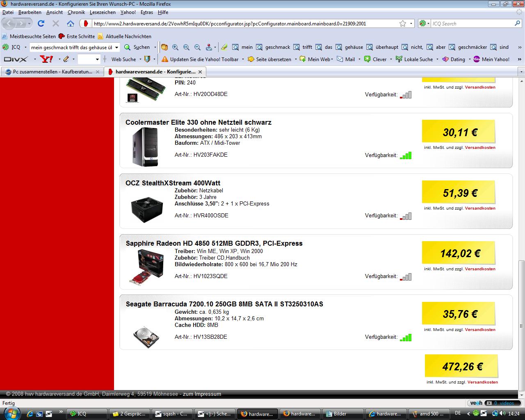Expand the Seite übersetzen dropdown arrow

point(295,59)
